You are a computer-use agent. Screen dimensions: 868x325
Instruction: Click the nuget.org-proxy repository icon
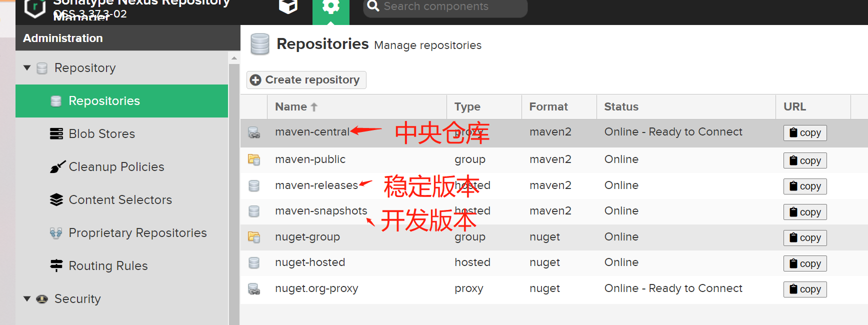tap(254, 288)
